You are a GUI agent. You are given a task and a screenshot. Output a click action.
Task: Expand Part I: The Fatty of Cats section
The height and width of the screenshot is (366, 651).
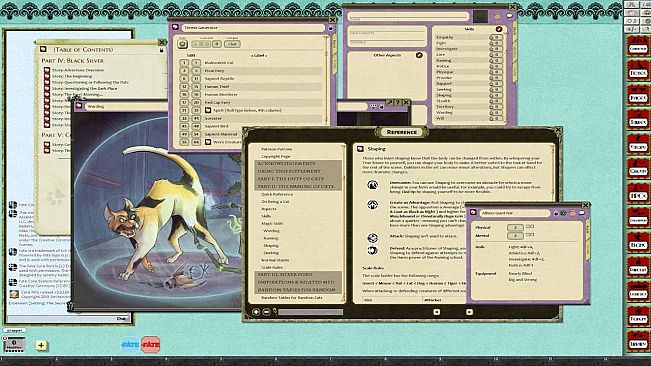(298, 179)
